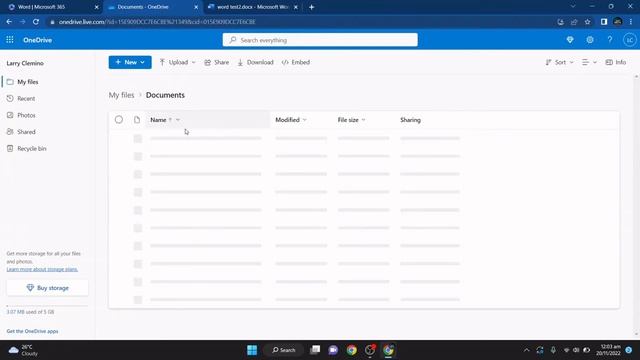640x360 pixels.
Task: Open the account avatar menu
Action: pyautogui.click(x=629, y=40)
